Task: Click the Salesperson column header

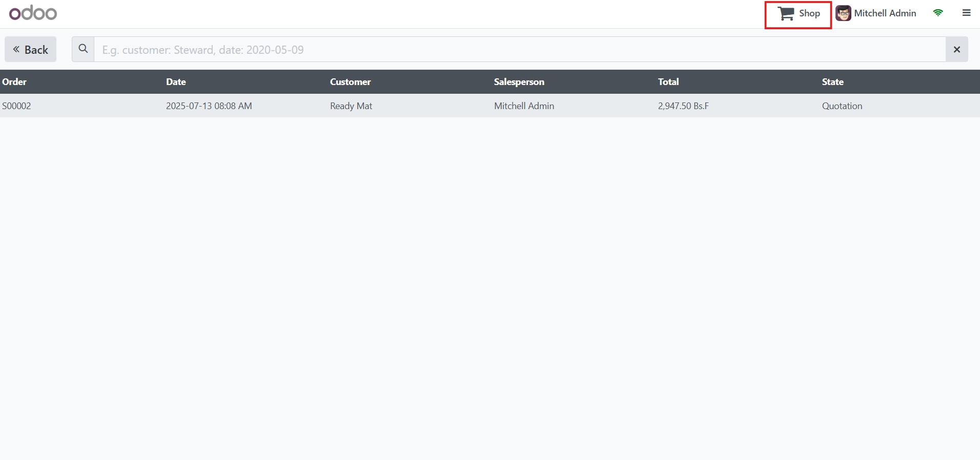Action: (x=519, y=82)
